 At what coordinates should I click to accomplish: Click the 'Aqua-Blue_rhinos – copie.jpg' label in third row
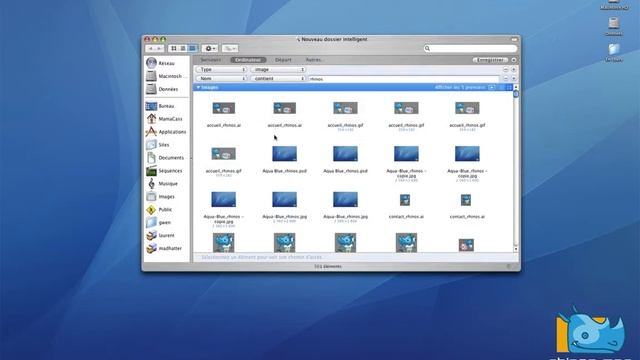click(x=224, y=219)
